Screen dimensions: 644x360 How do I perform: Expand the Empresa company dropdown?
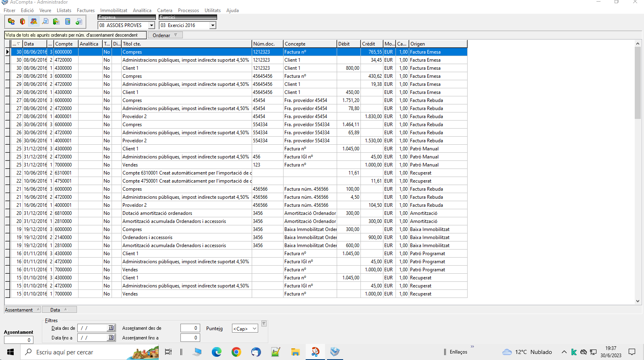tap(151, 25)
